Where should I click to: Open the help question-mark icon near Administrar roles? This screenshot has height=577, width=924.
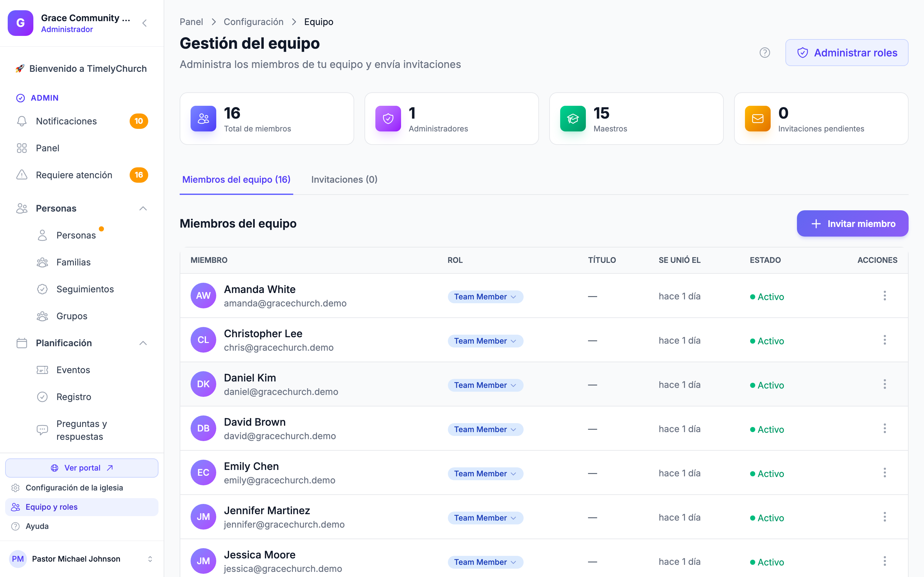(765, 53)
